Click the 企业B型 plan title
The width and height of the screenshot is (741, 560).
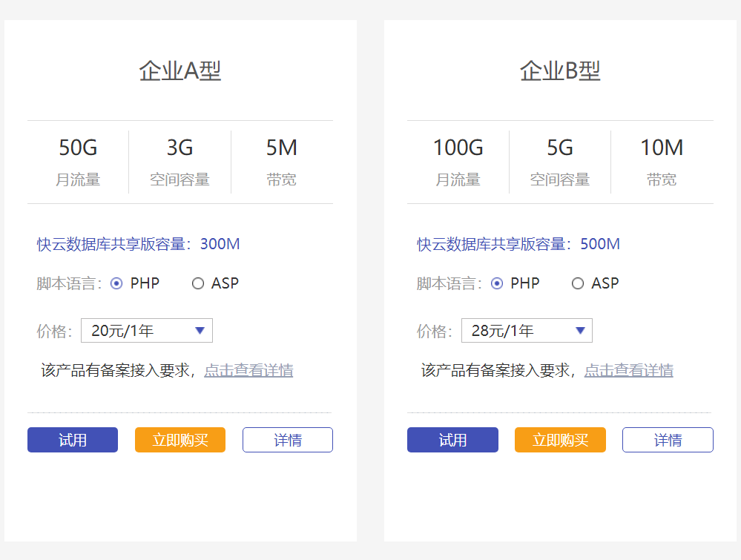pos(560,71)
